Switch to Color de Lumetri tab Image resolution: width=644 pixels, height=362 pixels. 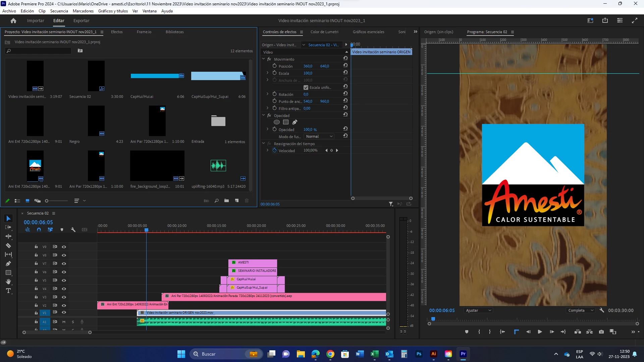(324, 32)
